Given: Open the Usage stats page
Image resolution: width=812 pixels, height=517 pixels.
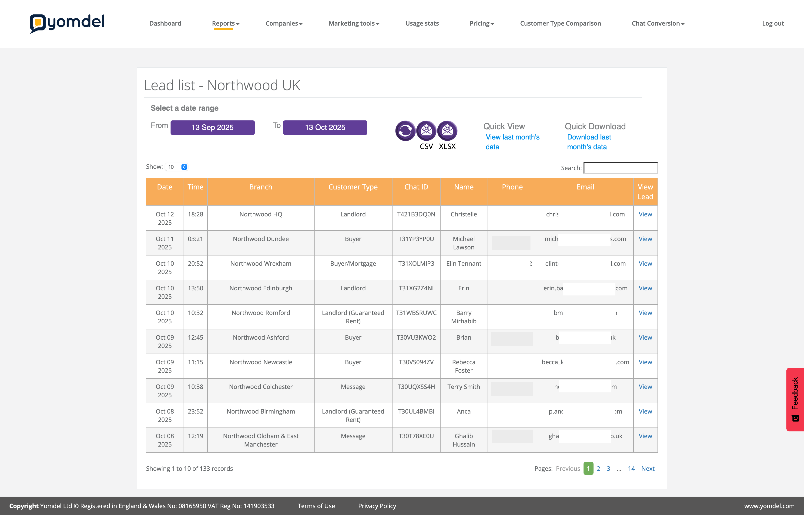Looking at the screenshot, I should tap(422, 23).
